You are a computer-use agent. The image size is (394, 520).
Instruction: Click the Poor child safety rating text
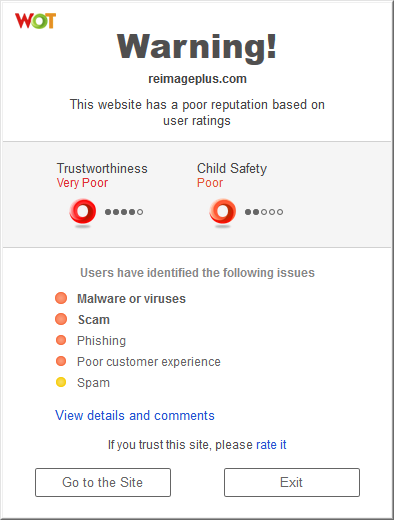coord(210,183)
